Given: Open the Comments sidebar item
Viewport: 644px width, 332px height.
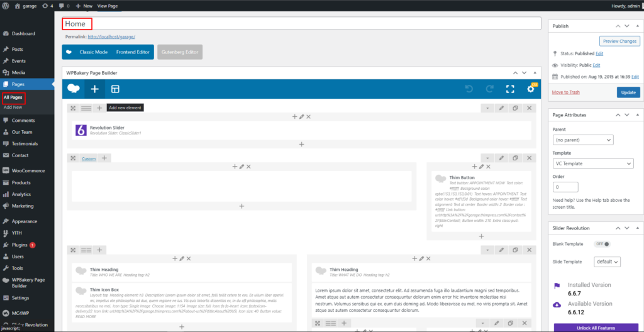Looking at the screenshot, I should 23,120.
